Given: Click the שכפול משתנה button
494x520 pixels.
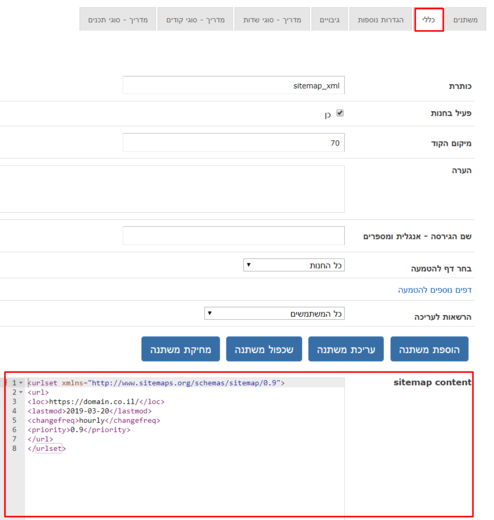Looking at the screenshot, I should pyautogui.click(x=264, y=349).
